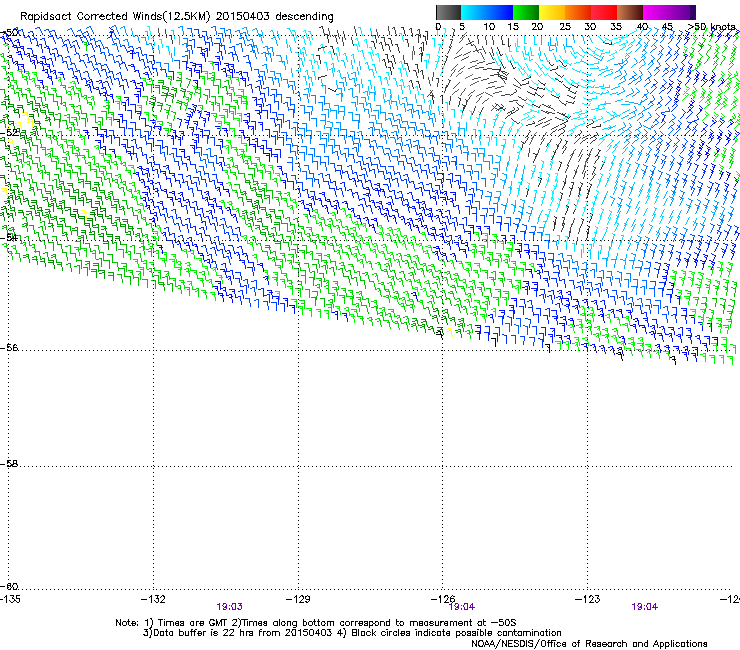This screenshot has width=740, height=650.
Task: Select the cyan 5-10 knots legend swatch
Action: (474, 12)
